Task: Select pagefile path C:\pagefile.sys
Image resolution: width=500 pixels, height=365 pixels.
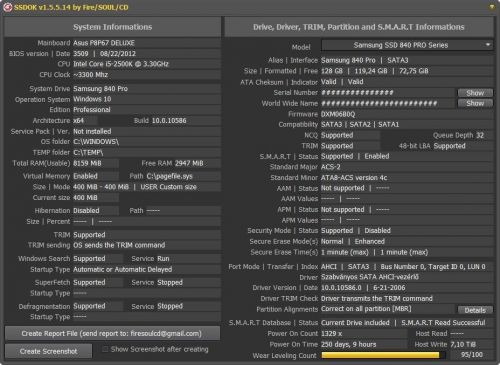Action: (169, 176)
